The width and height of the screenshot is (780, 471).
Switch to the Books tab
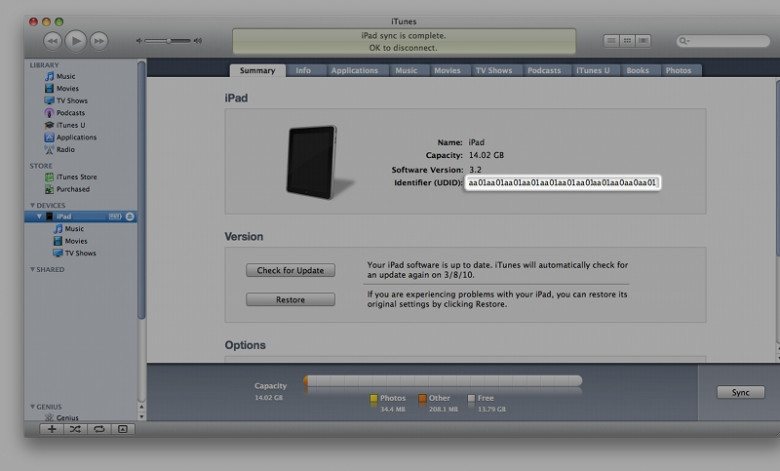638,71
